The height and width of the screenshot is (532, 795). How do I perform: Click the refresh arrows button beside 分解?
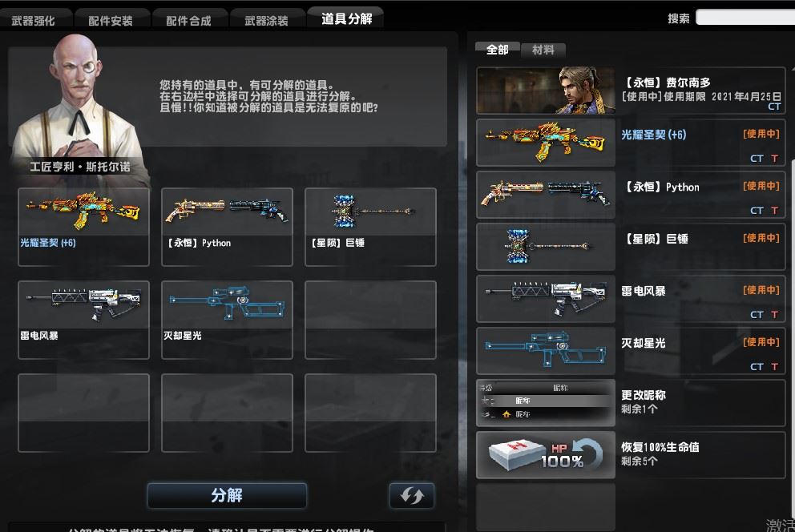point(412,495)
